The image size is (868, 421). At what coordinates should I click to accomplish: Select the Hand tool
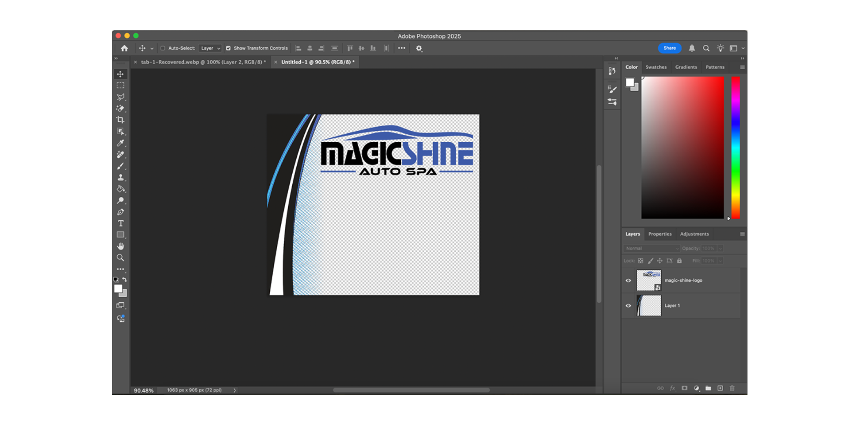click(x=120, y=246)
